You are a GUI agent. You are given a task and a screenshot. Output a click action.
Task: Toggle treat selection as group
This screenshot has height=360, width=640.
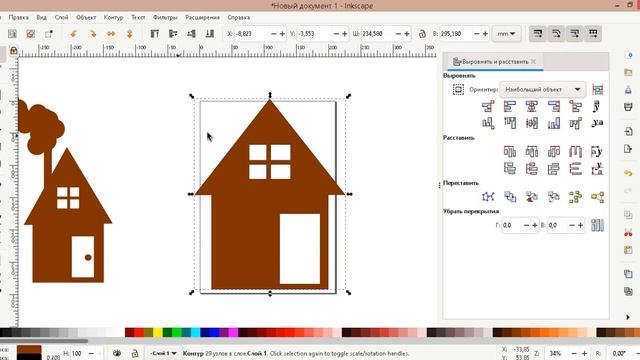(458, 89)
